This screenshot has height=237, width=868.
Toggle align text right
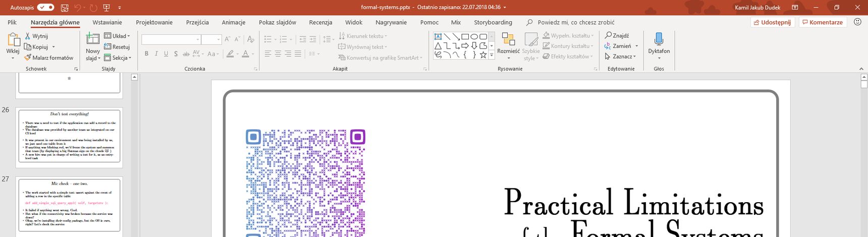tap(288, 54)
